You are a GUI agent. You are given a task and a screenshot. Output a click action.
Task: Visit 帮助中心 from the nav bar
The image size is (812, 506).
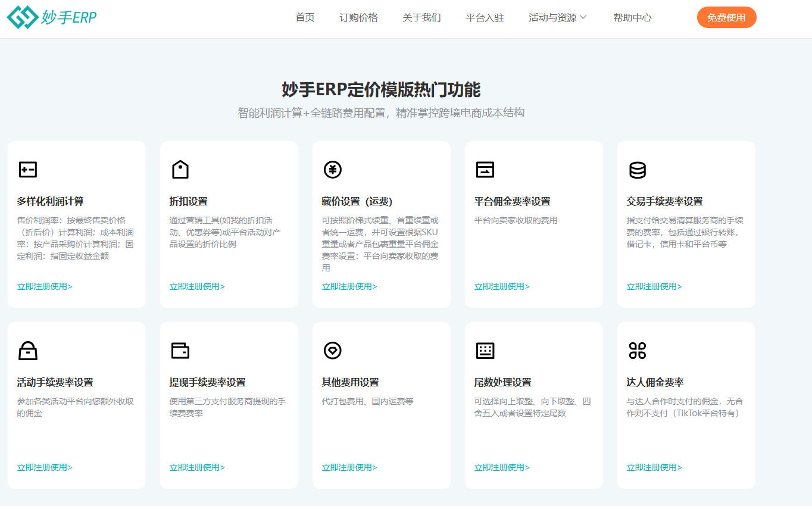pyautogui.click(x=632, y=18)
